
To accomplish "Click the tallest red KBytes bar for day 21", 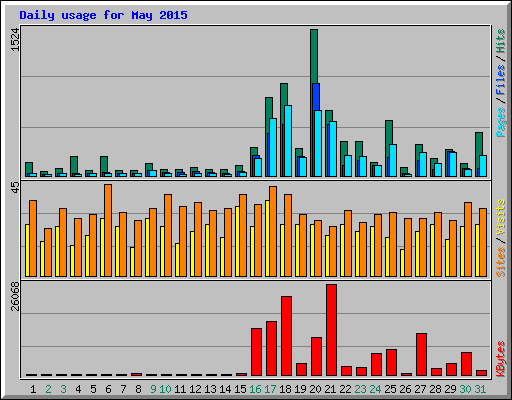I will coord(331,330).
